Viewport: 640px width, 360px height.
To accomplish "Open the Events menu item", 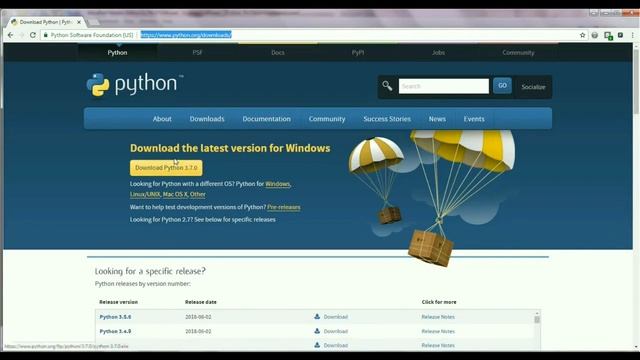I will click(474, 119).
